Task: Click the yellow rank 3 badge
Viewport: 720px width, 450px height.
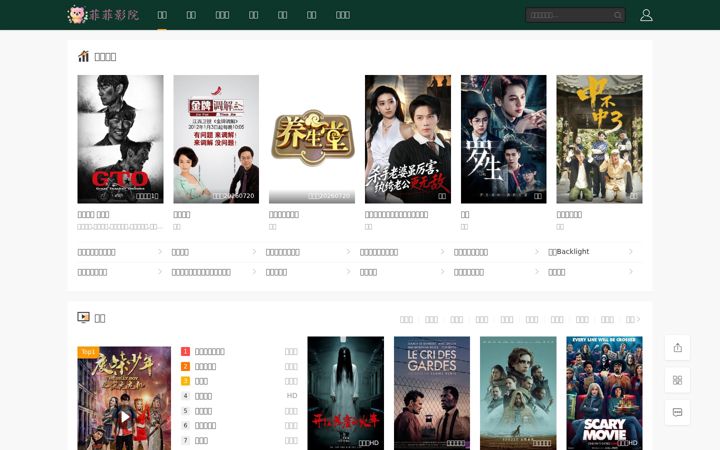Action: pyautogui.click(x=186, y=381)
